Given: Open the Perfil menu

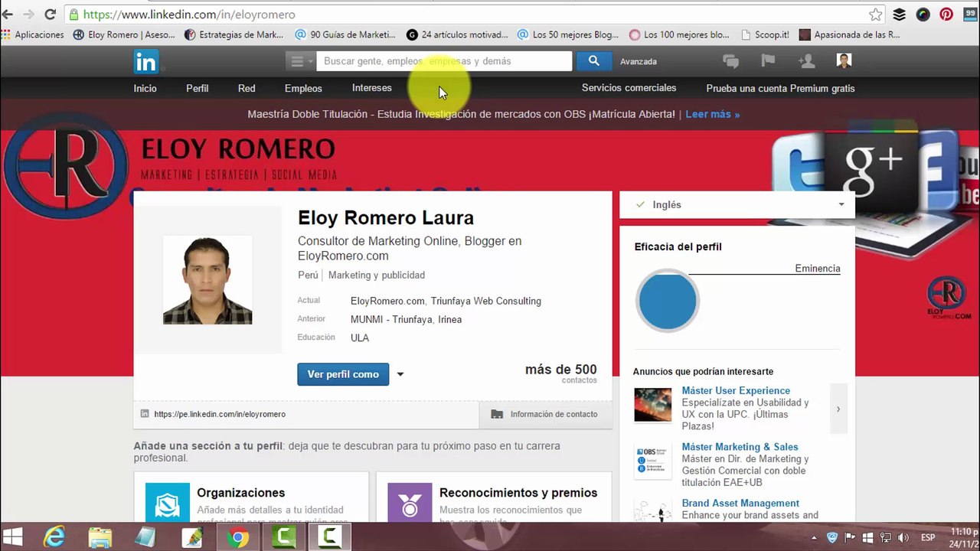Looking at the screenshot, I should [197, 88].
